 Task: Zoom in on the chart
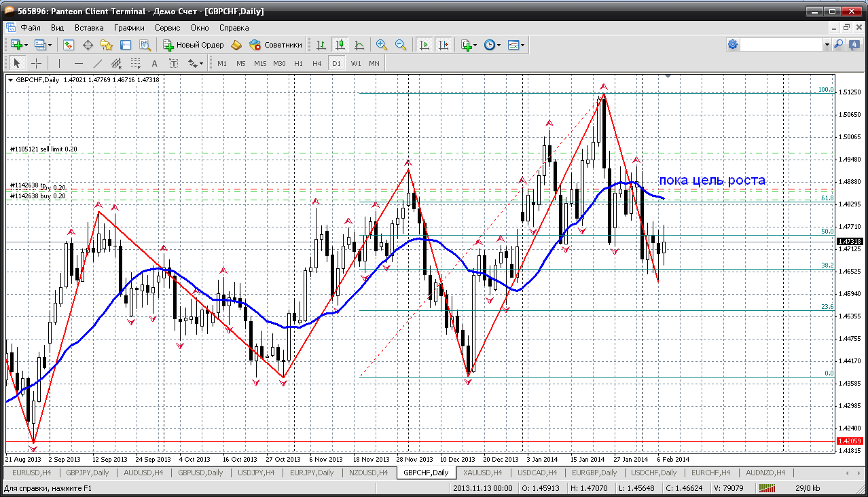pyautogui.click(x=382, y=45)
